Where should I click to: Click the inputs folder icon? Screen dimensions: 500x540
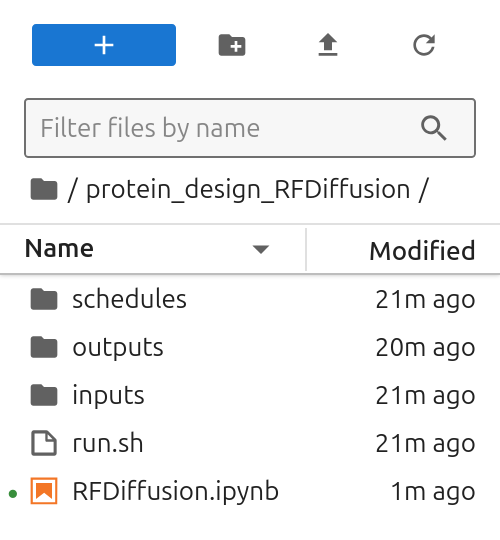tap(44, 395)
